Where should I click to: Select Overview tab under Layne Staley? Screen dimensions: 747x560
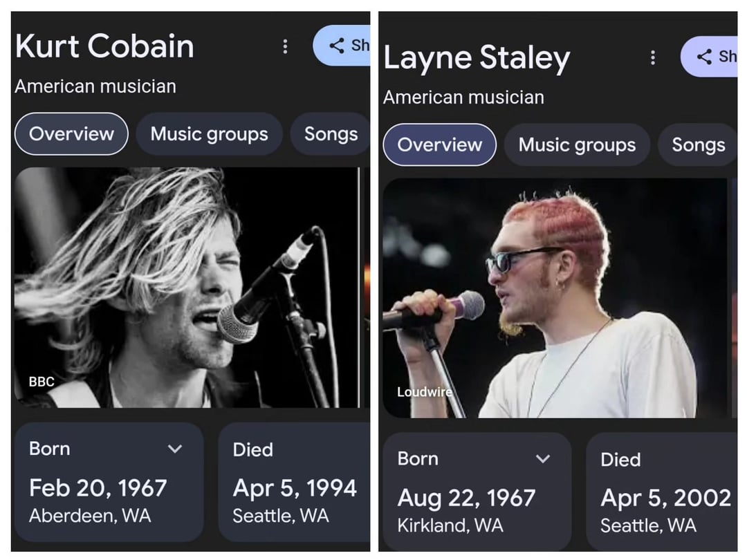439,144
